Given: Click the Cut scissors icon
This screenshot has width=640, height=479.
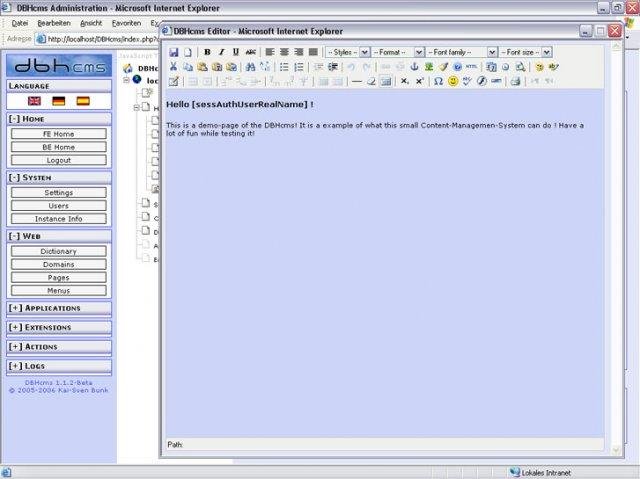Looking at the screenshot, I should click(x=173, y=67).
